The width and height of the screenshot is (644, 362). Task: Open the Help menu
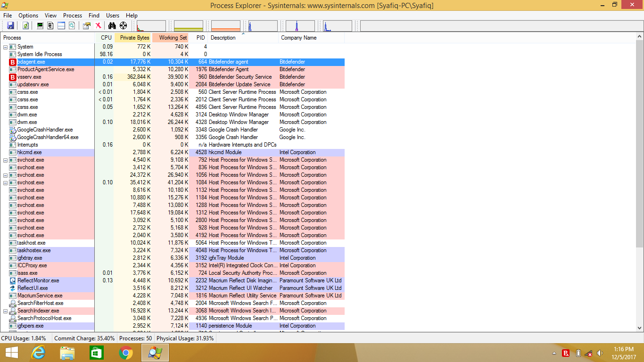coord(132,16)
